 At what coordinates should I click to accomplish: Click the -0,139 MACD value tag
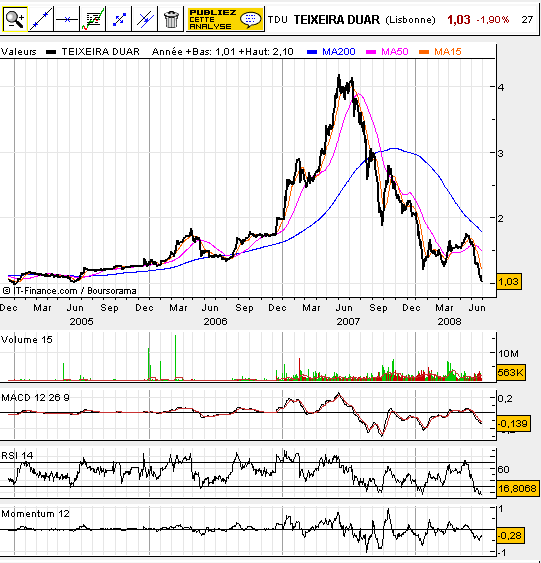pyautogui.click(x=513, y=424)
